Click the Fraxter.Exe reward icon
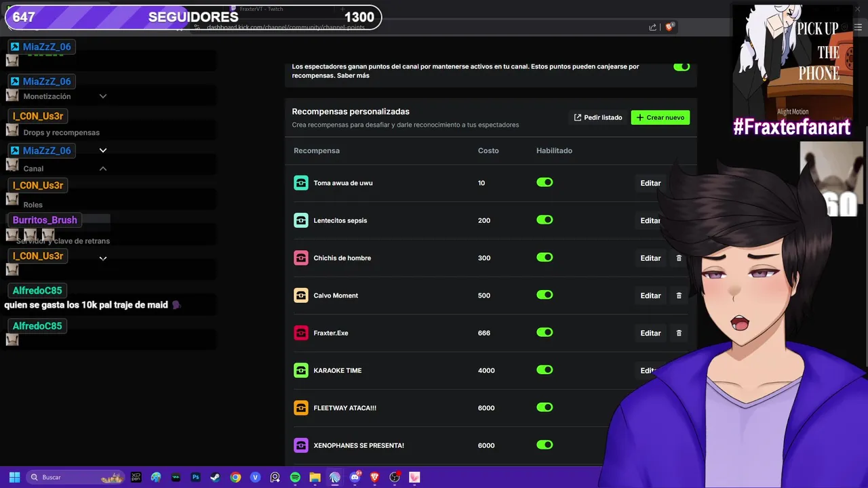The width and height of the screenshot is (868, 488). coord(301,333)
